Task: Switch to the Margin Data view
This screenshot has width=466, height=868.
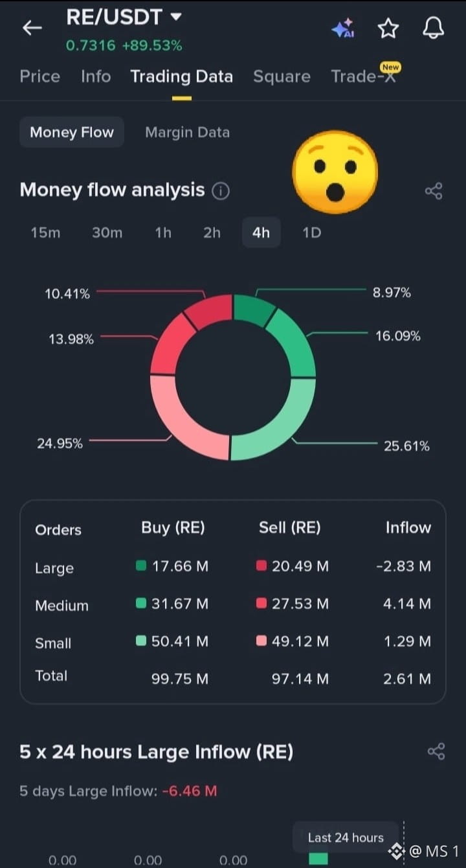Action: click(187, 133)
